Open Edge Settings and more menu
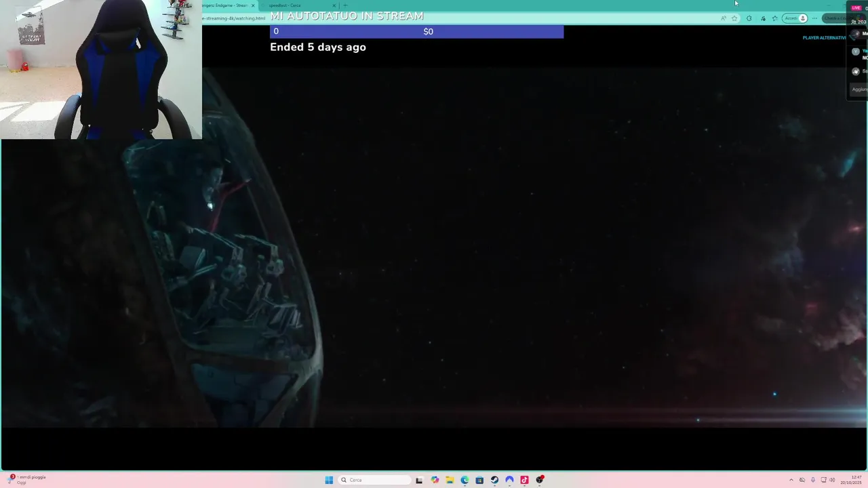Screen dimensions: 868x488 814,18
